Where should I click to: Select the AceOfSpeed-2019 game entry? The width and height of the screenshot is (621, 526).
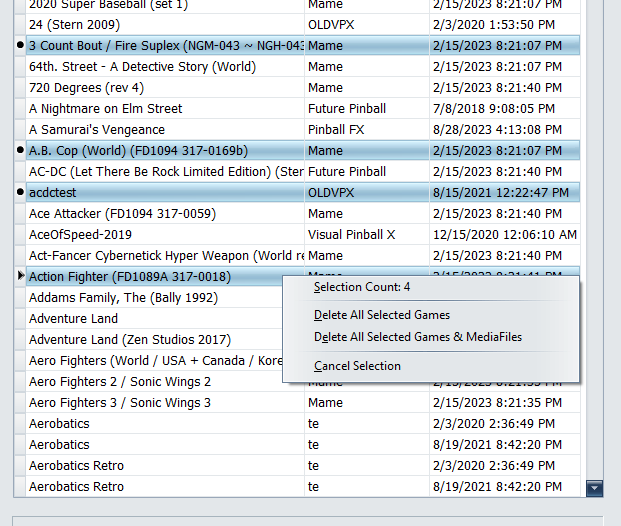[x=80, y=234]
